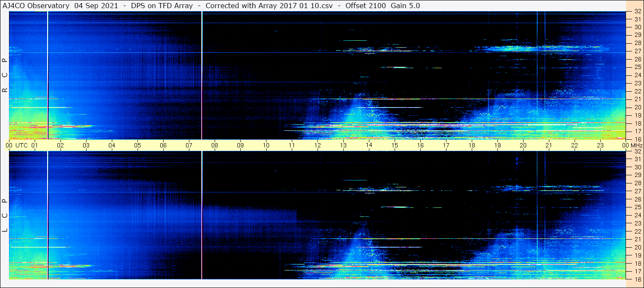Click the 03 hour label on the time axis
Screen dimensions: 644x288
click(86, 145)
